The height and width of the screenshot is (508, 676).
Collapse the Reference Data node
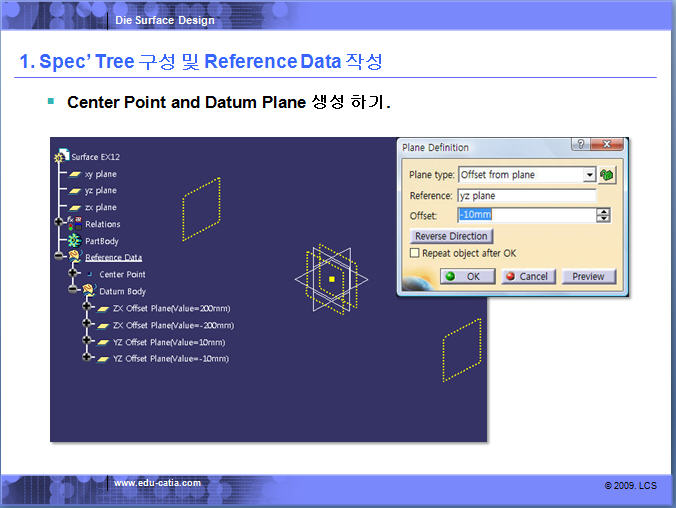(x=59, y=257)
